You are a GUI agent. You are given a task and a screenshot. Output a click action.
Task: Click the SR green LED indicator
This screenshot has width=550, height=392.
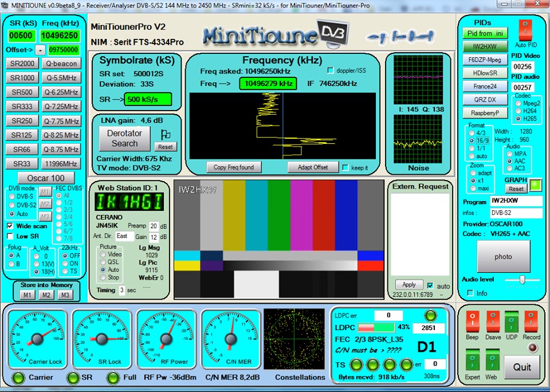click(x=73, y=378)
